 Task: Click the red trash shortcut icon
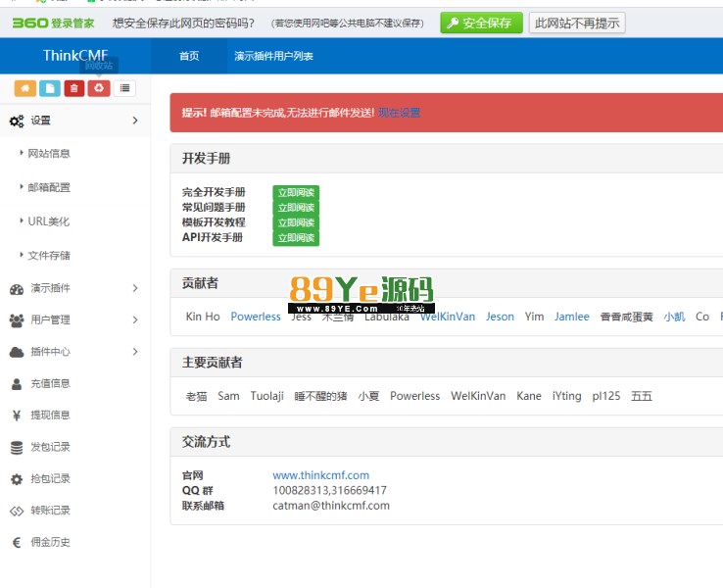(74, 88)
